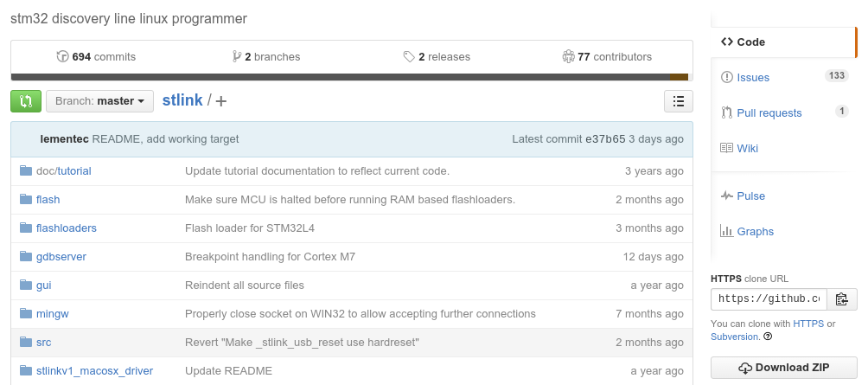
Task: Click the Download ZIP button
Action: (784, 368)
